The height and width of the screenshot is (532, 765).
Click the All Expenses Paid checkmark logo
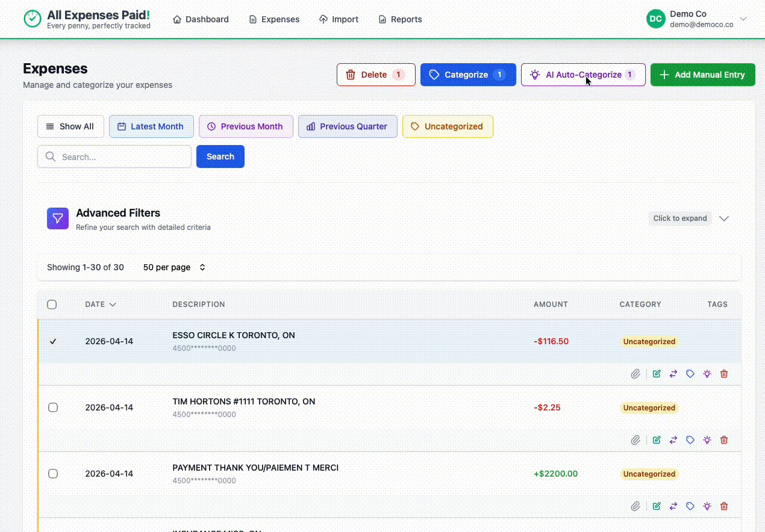coord(33,19)
